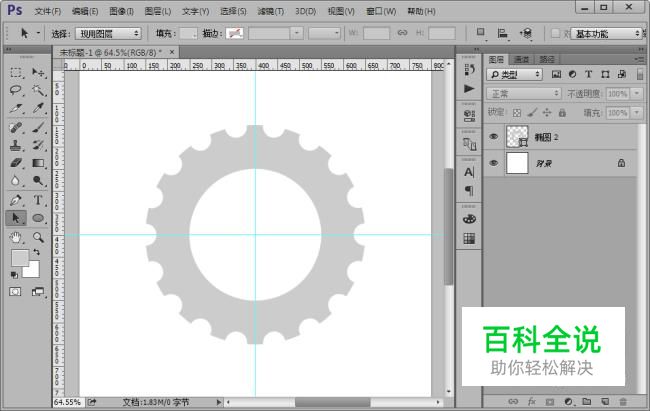This screenshot has height=411, width=650.
Task: Select the Zoom tool
Action: [x=38, y=237]
